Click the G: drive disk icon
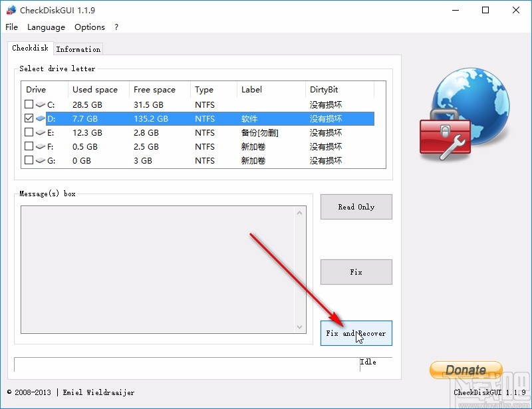This screenshot has width=532, height=409. point(41,160)
